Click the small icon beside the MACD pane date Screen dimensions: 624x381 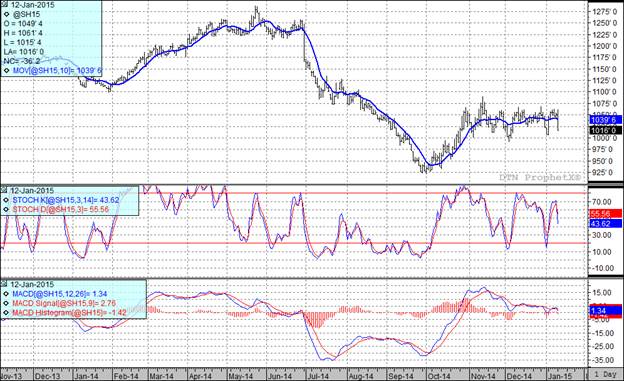click(x=5, y=284)
